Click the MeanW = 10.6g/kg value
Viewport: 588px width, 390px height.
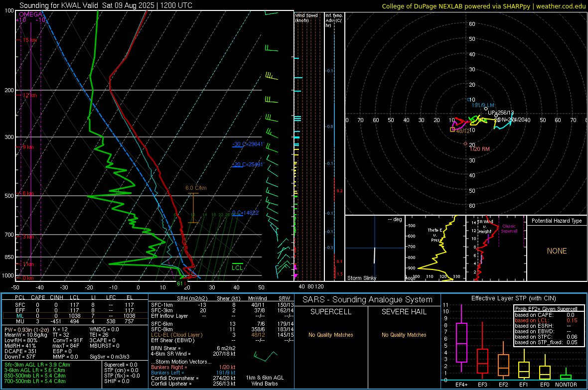click(26, 335)
